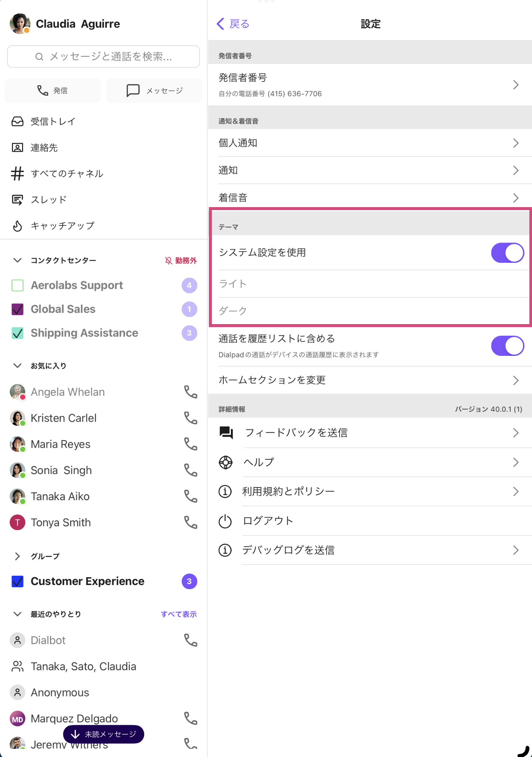Open Claudia Aguirre's profile avatar
This screenshot has height=757, width=532.
pos(20,24)
